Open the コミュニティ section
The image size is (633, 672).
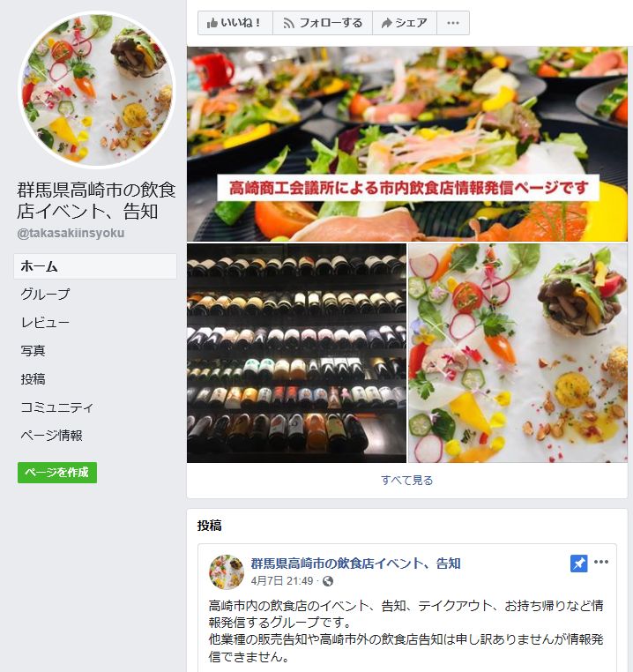click(x=57, y=407)
